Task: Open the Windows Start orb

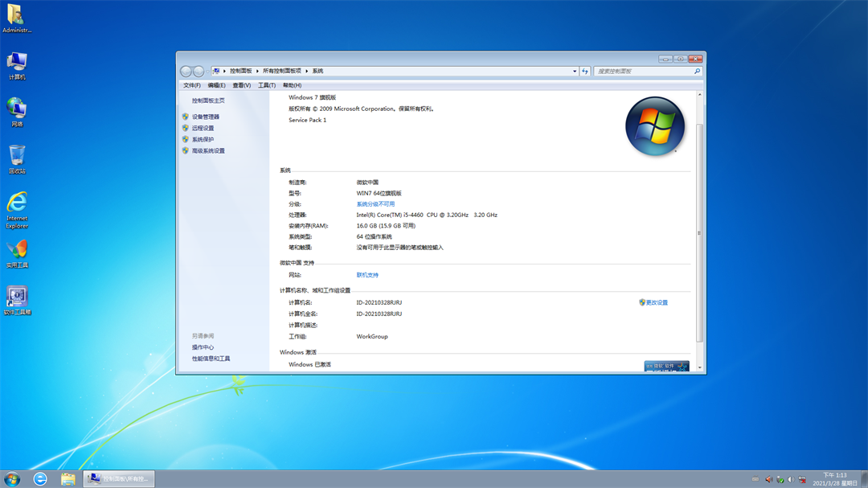Action: [12, 479]
